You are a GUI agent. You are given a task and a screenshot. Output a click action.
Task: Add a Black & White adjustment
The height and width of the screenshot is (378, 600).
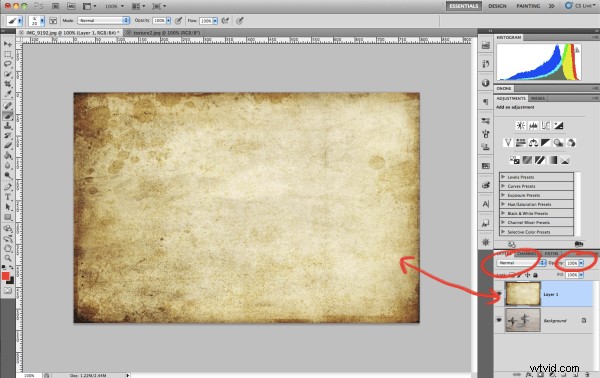coord(546,143)
